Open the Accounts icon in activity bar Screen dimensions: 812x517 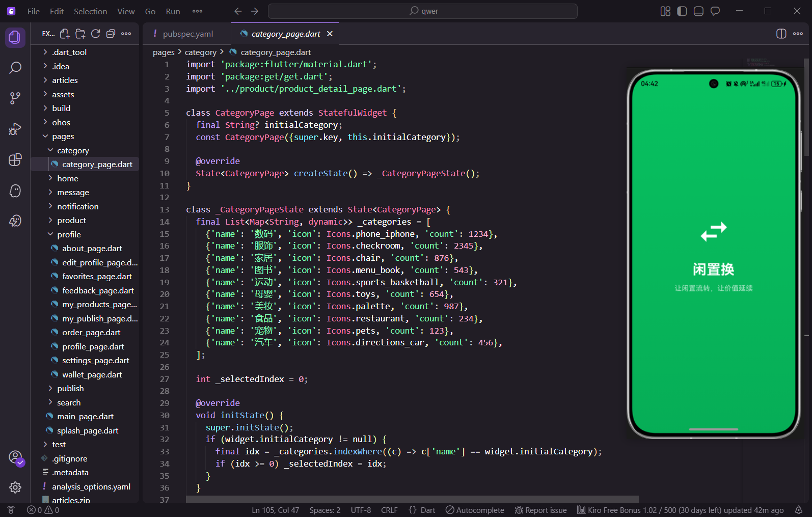(x=15, y=457)
